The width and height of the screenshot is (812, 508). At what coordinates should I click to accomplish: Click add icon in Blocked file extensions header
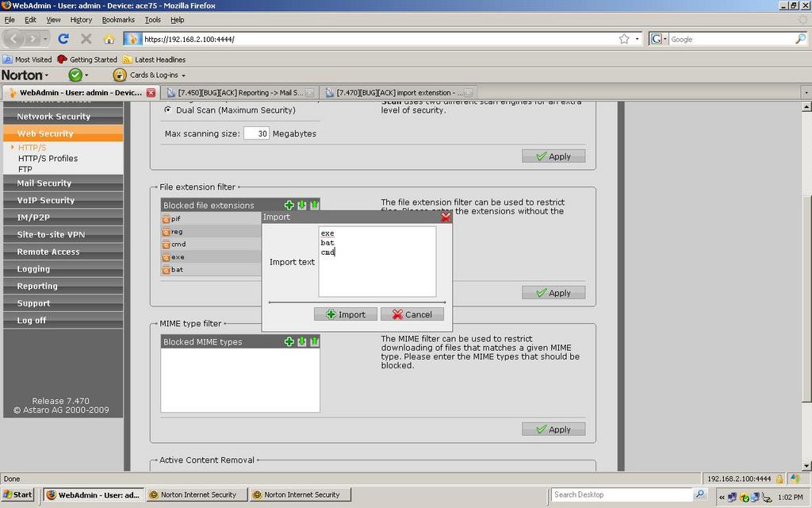[x=289, y=206]
